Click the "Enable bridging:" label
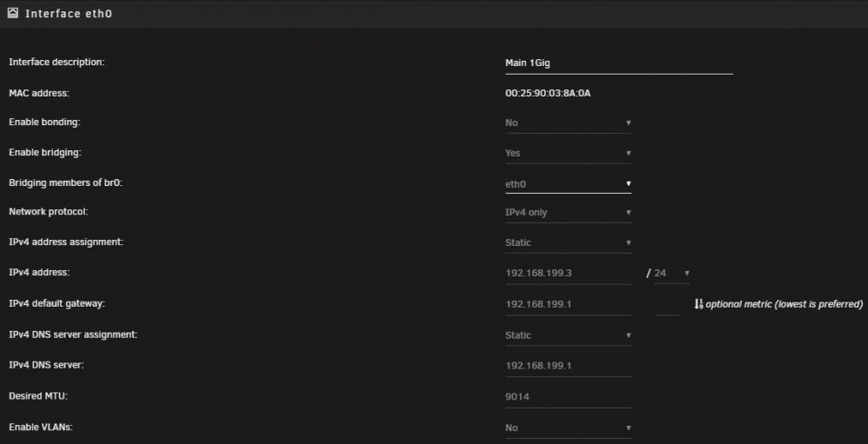 (x=45, y=152)
